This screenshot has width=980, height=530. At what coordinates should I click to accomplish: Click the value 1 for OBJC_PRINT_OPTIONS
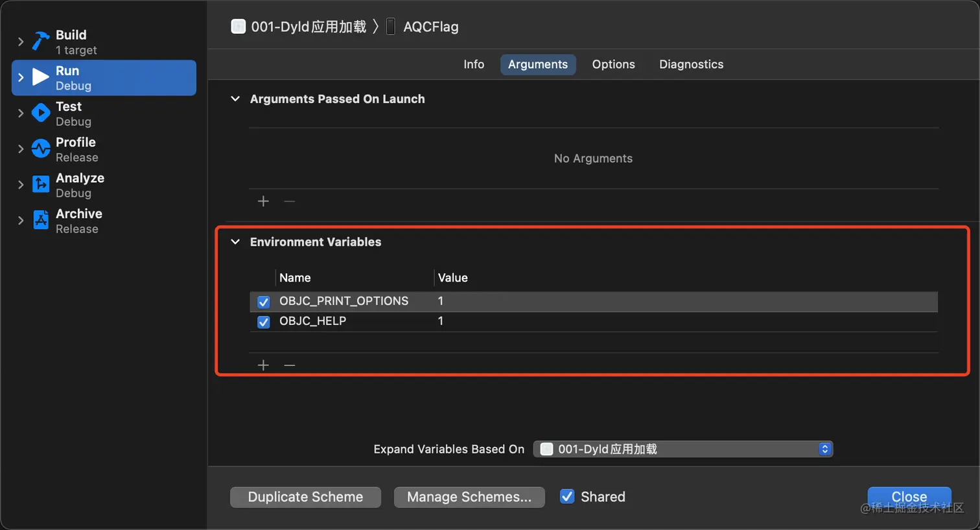coord(441,301)
